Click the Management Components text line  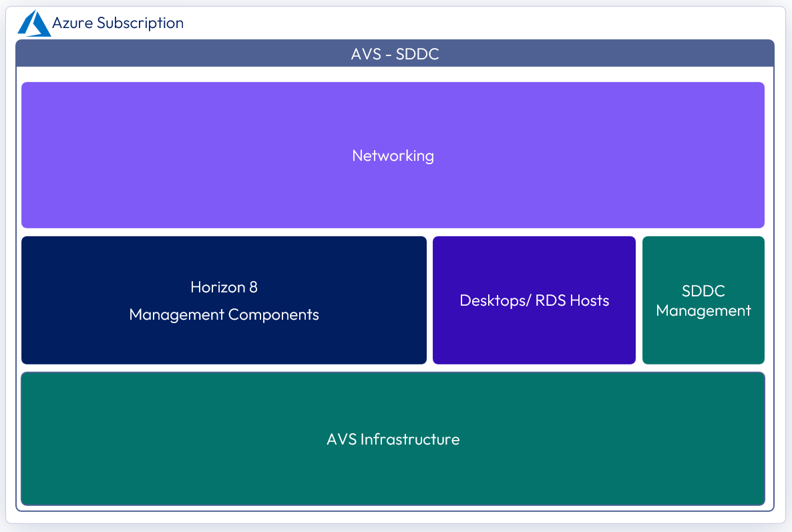click(224, 314)
